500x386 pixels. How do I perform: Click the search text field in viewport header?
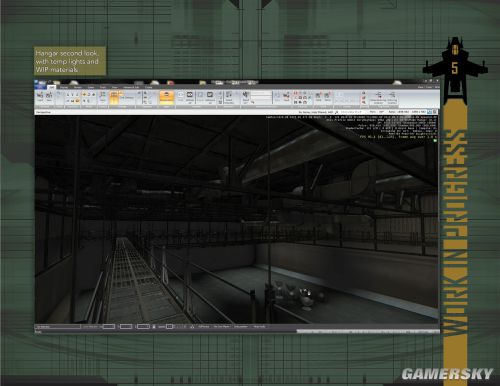[x=351, y=112]
